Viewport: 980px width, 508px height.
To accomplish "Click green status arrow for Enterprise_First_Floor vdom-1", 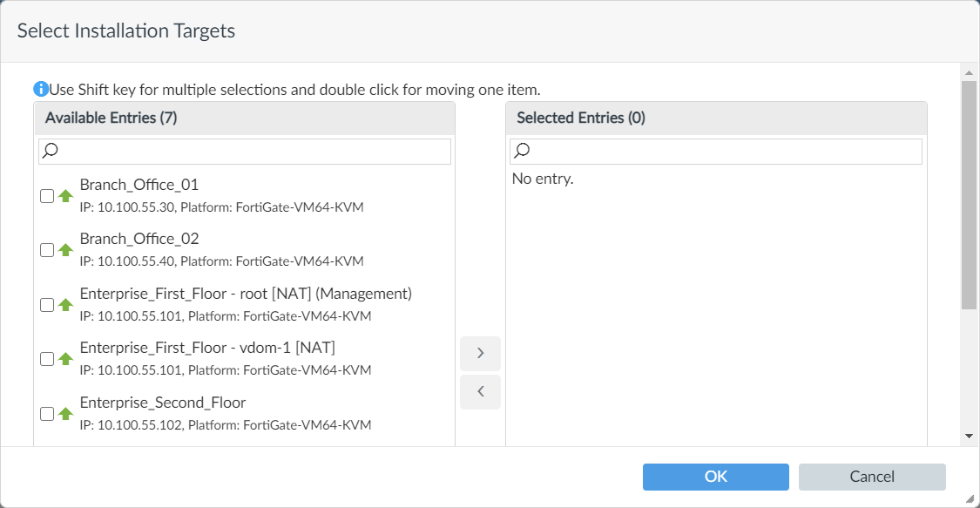I will [x=65, y=359].
